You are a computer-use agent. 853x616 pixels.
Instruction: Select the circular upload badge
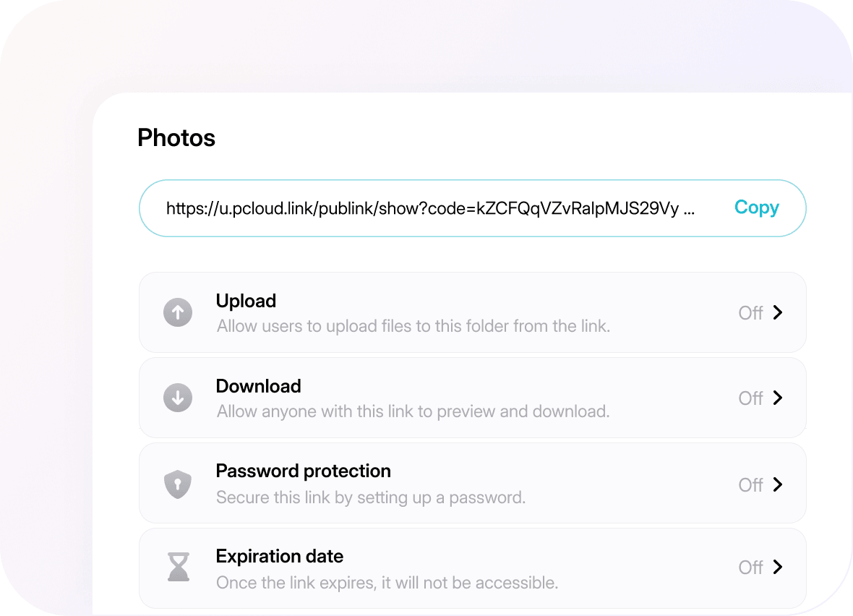point(178,312)
